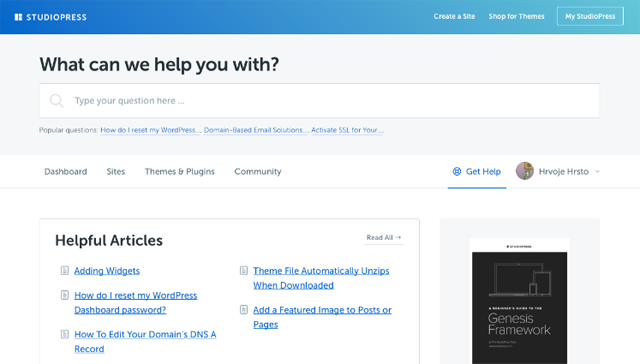
Task: Expand the Hrvoje Hrsto user dropdown arrow
Action: [x=597, y=172]
